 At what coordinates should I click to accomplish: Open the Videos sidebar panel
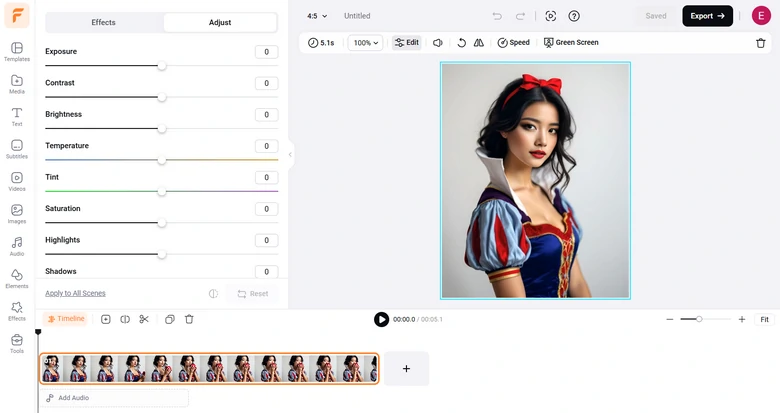click(x=16, y=181)
